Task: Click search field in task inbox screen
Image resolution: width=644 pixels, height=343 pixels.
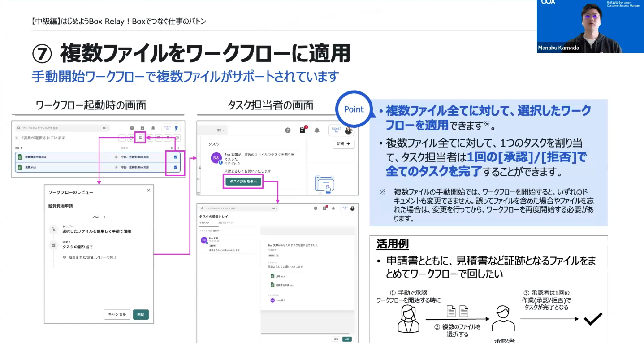Action: coord(239,208)
